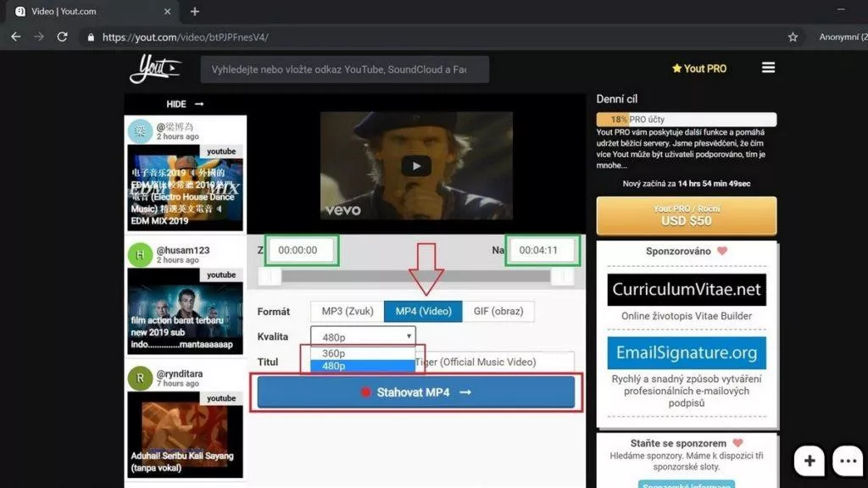Viewport: 868px width, 488px height.
Task: Reload the page
Action: pyautogui.click(x=62, y=37)
